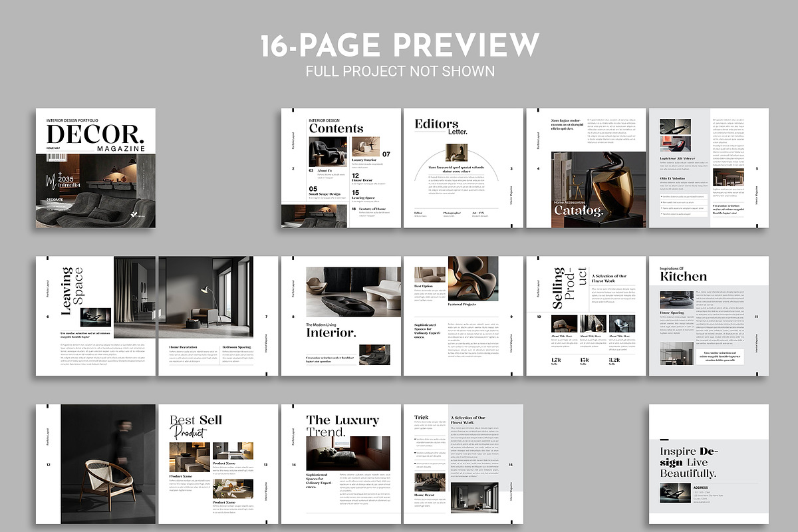Image resolution: width=798 pixels, height=532 pixels.
Task: Select the page 12 wooden chair photo
Action: pyautogui.click(x=108, y=464)
